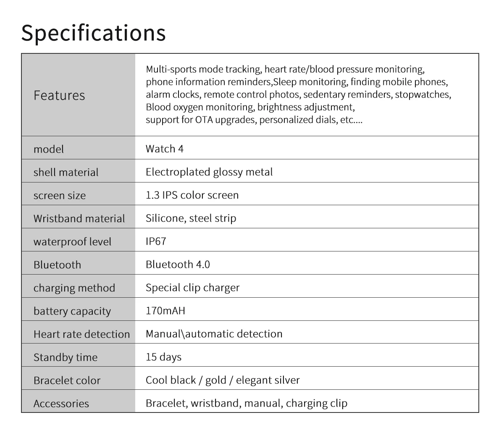Screen dimensions: 504x423
Task: Click the Specifications heading
Action: (93, 33)
